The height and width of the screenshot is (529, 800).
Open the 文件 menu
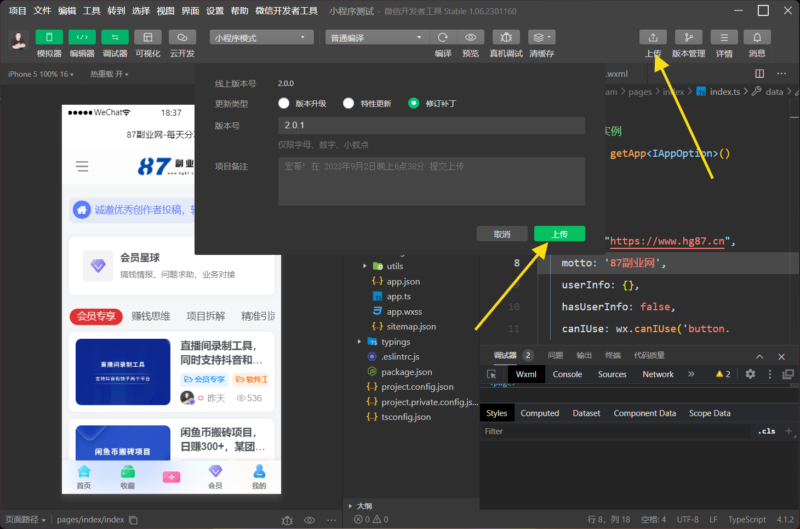[42, 11]
